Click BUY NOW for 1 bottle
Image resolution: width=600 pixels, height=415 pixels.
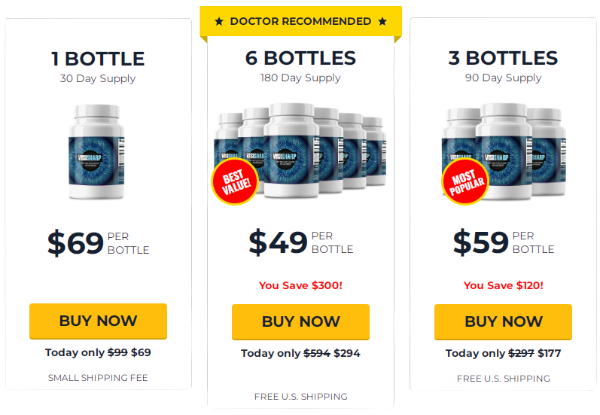pyautogui.click(x=98, y=321)
